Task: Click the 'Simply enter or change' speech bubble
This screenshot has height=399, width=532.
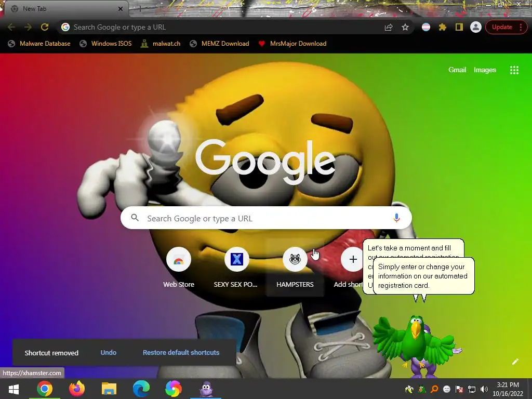Action: click(x=423, y=276)
